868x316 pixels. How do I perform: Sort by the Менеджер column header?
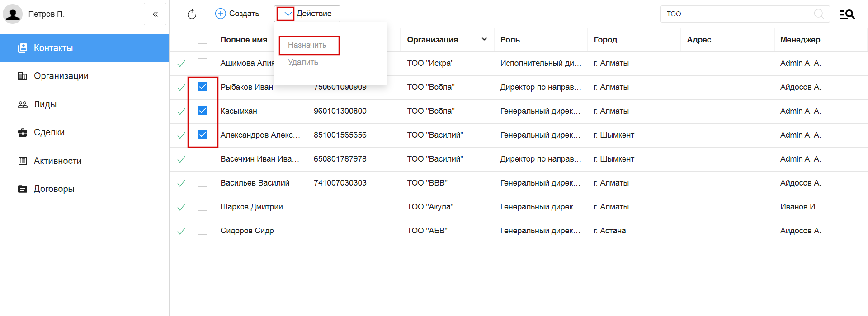(800, 40)
